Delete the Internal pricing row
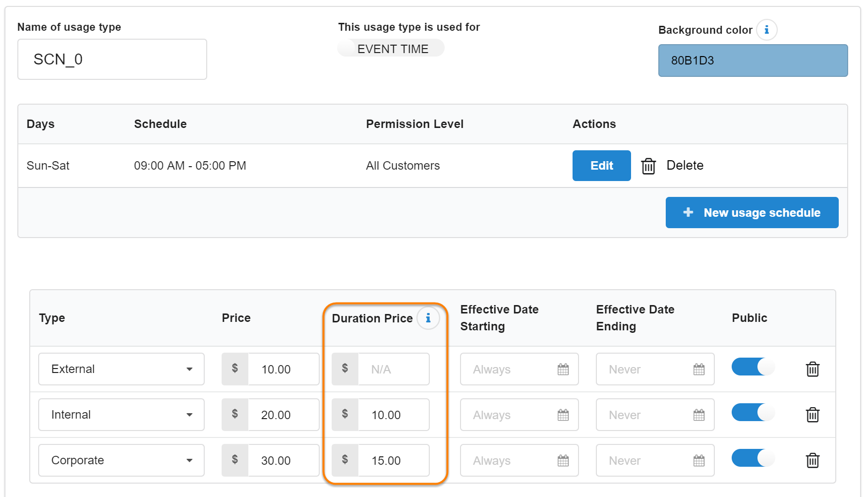The width and height of the screenshot is (868, 497). click(812, 415)
